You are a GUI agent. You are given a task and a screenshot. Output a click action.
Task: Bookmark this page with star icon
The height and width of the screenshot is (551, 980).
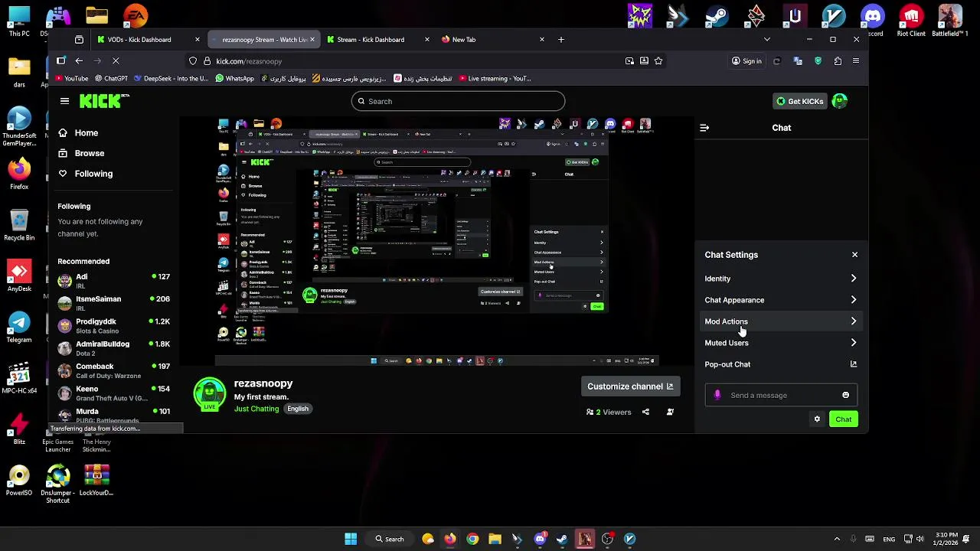[658, 61]
